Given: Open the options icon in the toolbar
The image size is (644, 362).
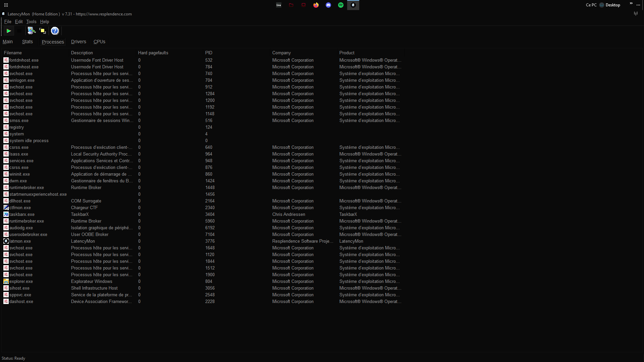Looking at the screenshot, I should coord(32,31).
